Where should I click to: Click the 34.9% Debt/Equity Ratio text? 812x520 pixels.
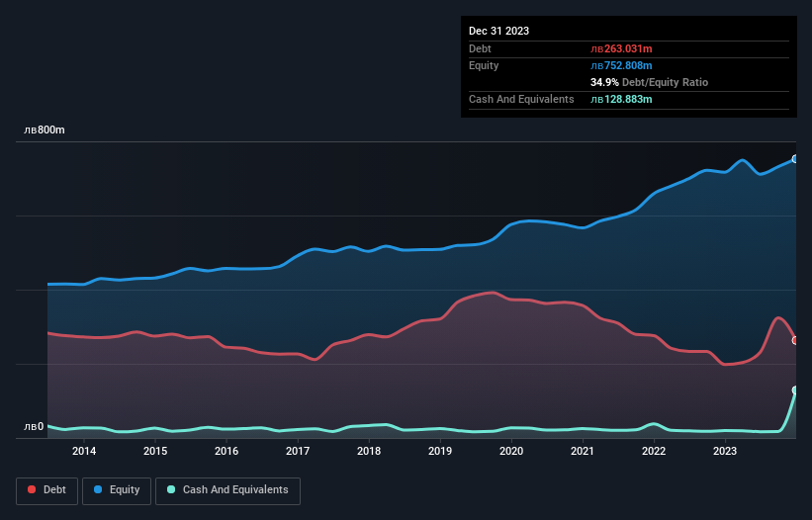click(649, 82)
